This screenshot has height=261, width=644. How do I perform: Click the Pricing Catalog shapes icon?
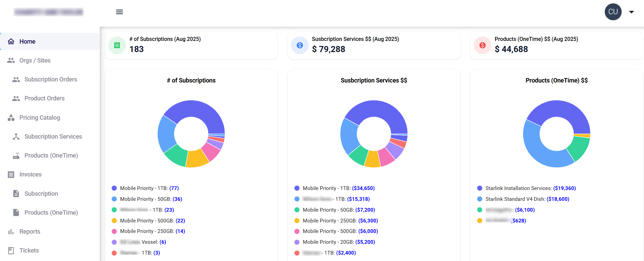tap(11, 118)
